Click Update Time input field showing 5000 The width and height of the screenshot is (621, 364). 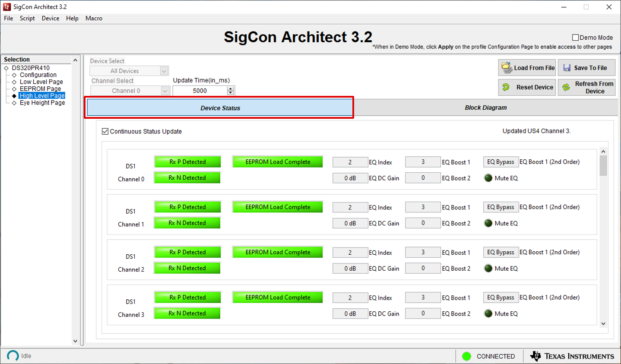coord(200,91)
